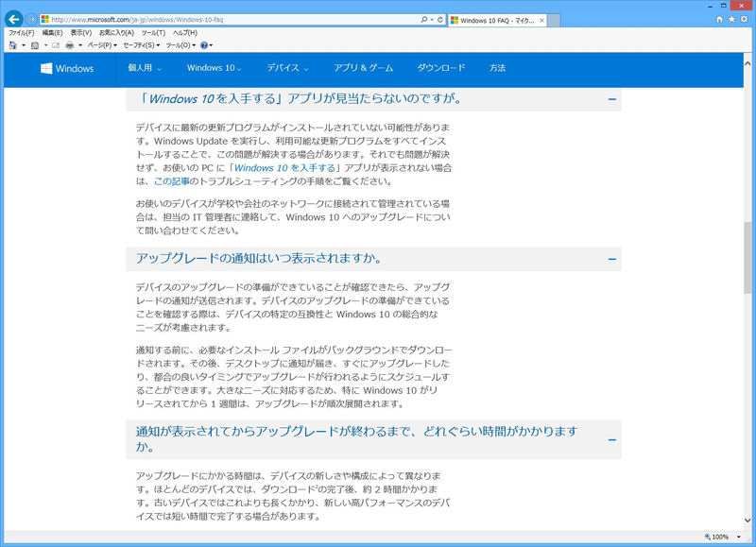Open the セーフティ(S) dropdown

point(141,45)
